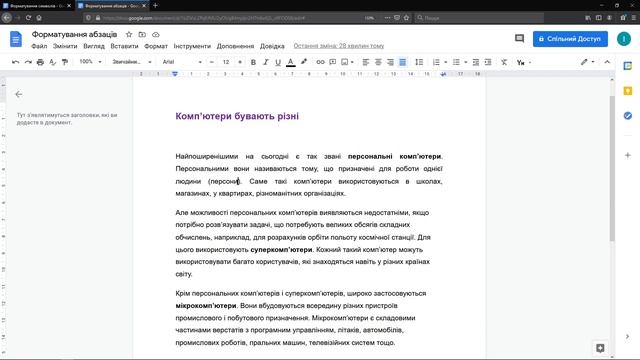Open line spacing options
Image resolution: width=640 pixels, height=360 pixels.
coord(419,62)
